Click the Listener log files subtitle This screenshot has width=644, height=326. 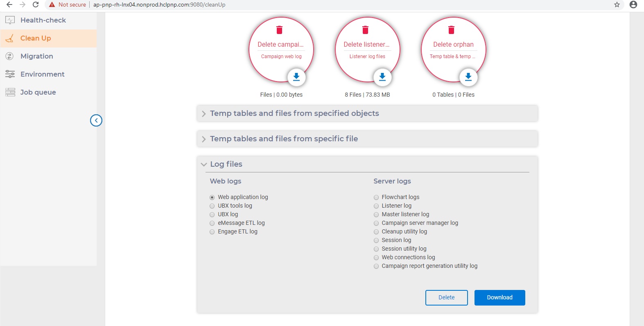pos(367,57)
